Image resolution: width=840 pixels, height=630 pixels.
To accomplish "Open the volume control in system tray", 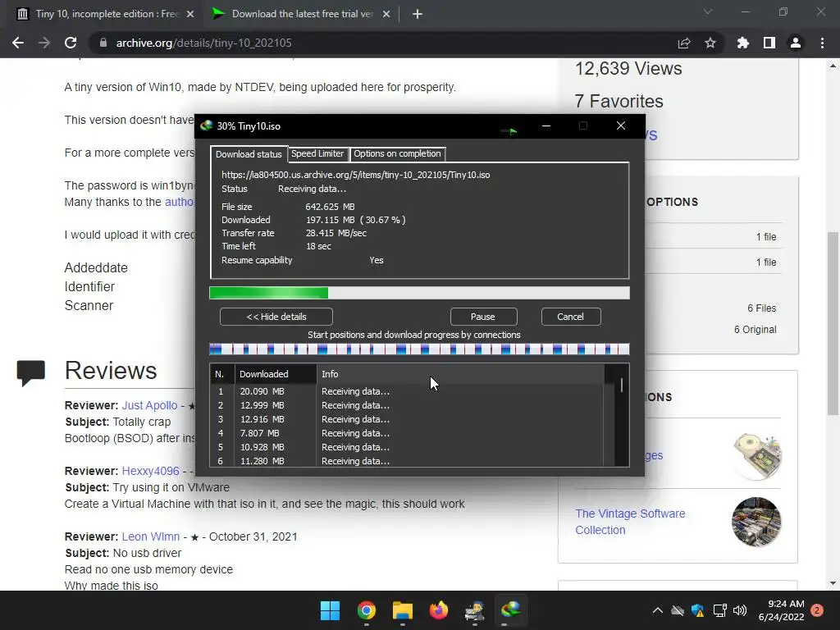I will point(740,610).
